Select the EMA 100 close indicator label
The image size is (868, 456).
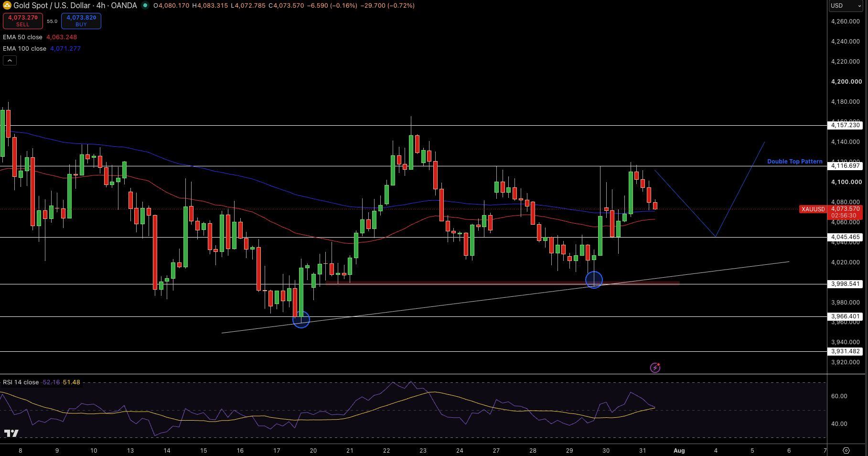(x=24, y=49)
